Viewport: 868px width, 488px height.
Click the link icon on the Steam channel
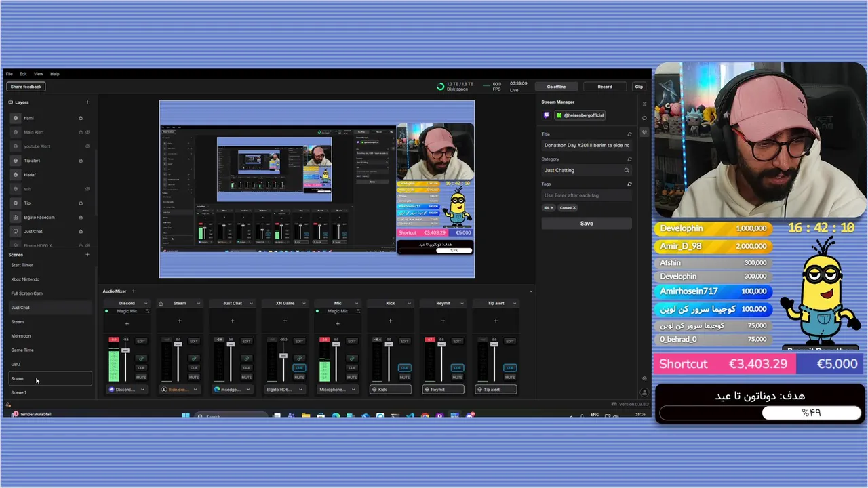[x=194, y=358]
